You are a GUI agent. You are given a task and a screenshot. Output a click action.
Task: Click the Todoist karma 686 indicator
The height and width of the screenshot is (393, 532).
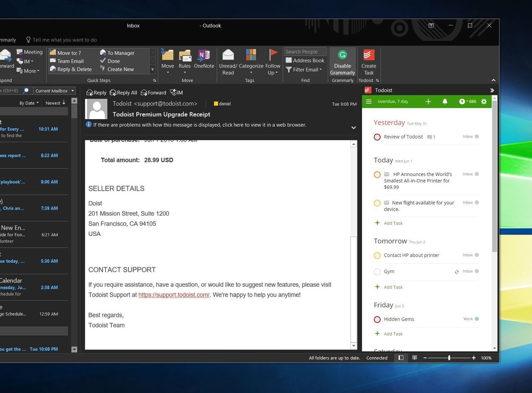(x=468, y=101)
